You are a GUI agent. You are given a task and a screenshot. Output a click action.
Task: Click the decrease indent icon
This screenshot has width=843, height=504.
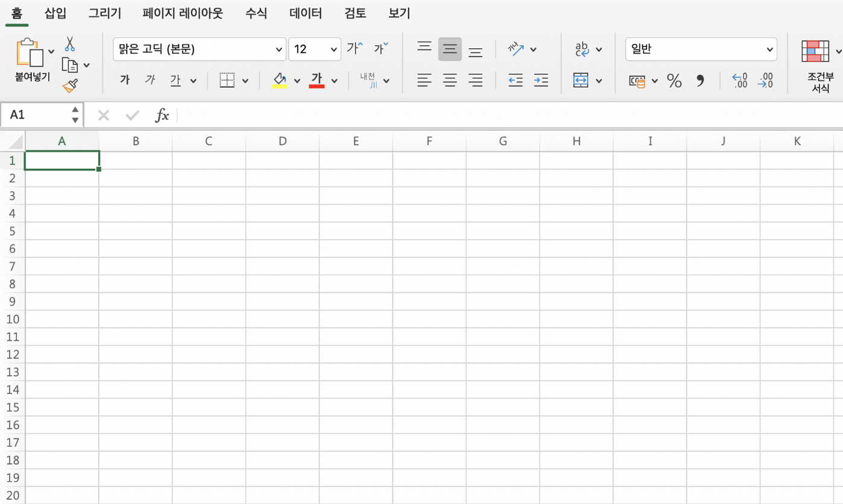pyautogui.click(x=515, y=80)
